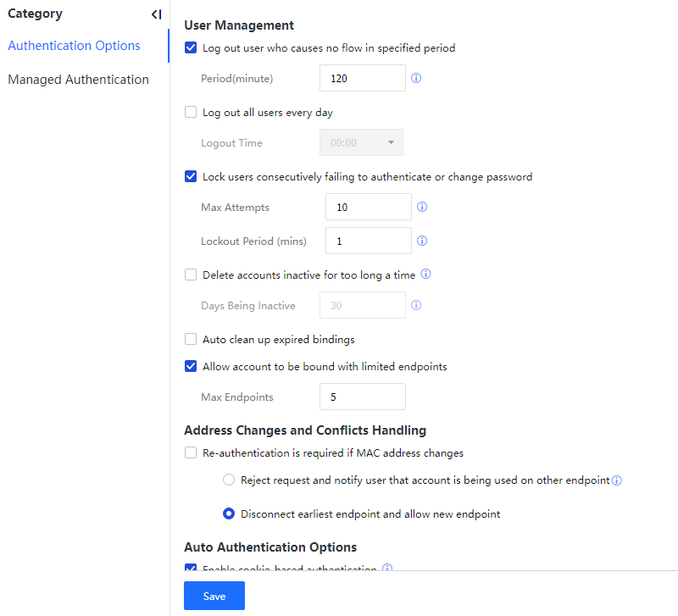Click info icon beside Lockout Period field
The width and height of the screenshot is (678, 616).
[422, 241]
